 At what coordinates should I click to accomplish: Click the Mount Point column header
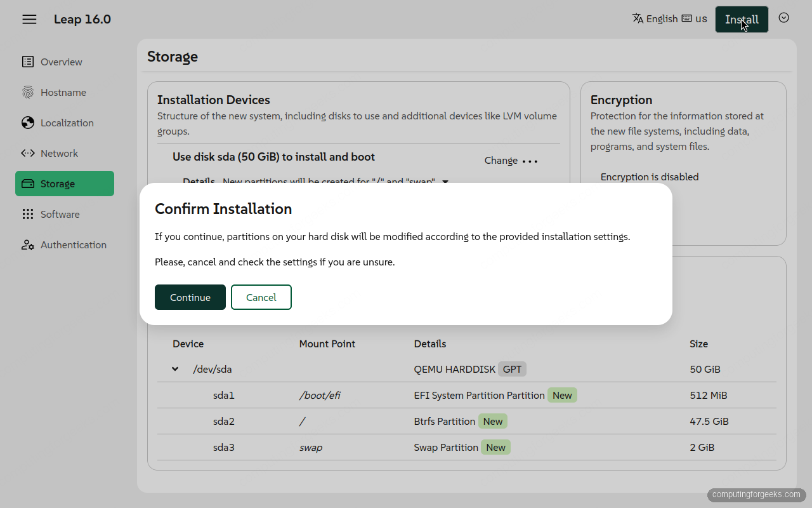click(x=327, y=344)
